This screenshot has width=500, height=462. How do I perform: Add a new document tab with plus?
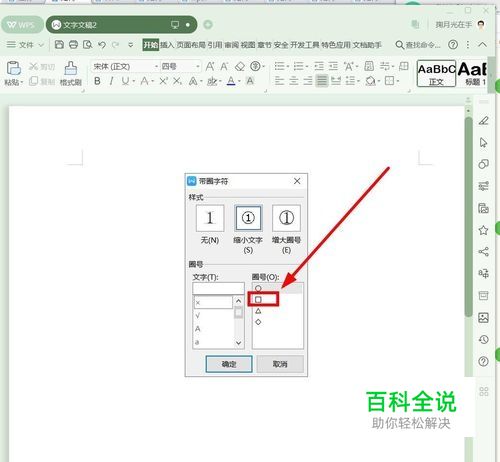point(208,25)
